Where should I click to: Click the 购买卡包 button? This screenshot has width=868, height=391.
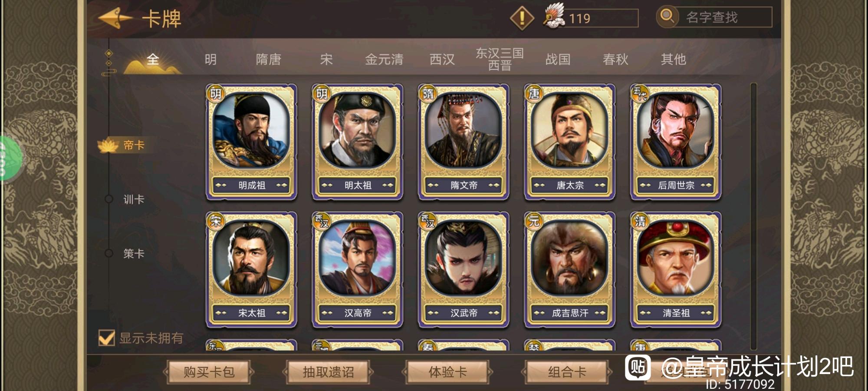pos(209,372)
